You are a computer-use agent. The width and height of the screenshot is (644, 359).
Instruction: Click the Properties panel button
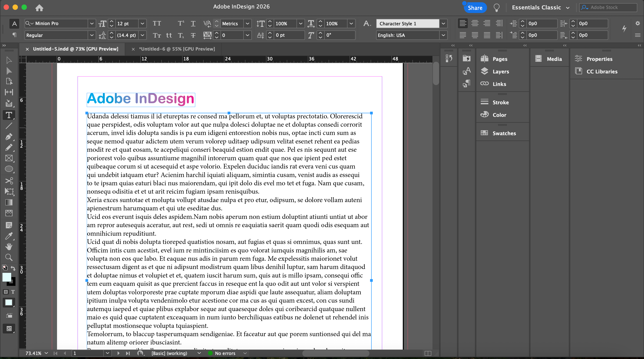tap(599, 59)
